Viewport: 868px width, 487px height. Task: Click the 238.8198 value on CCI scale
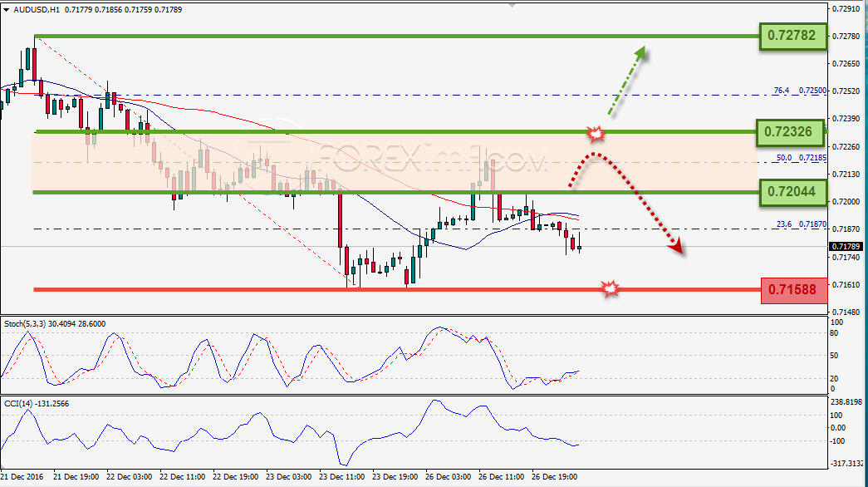847,402
